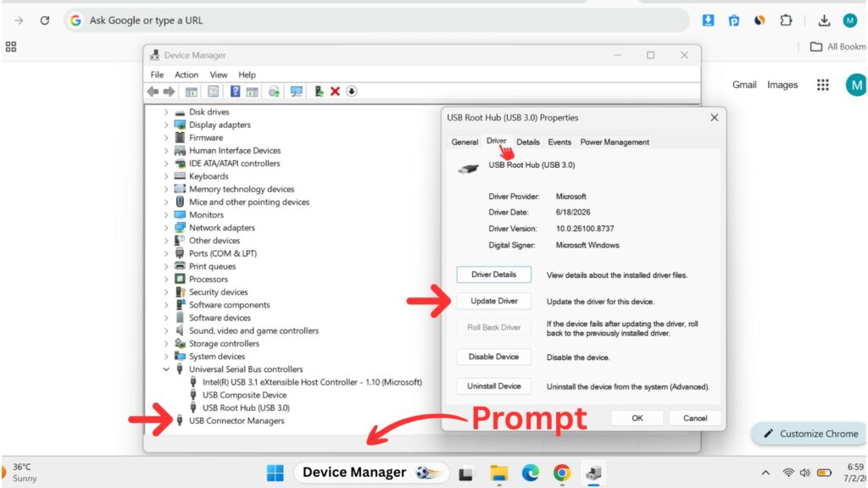Click the Software components category icon

(x=180, y=305)
